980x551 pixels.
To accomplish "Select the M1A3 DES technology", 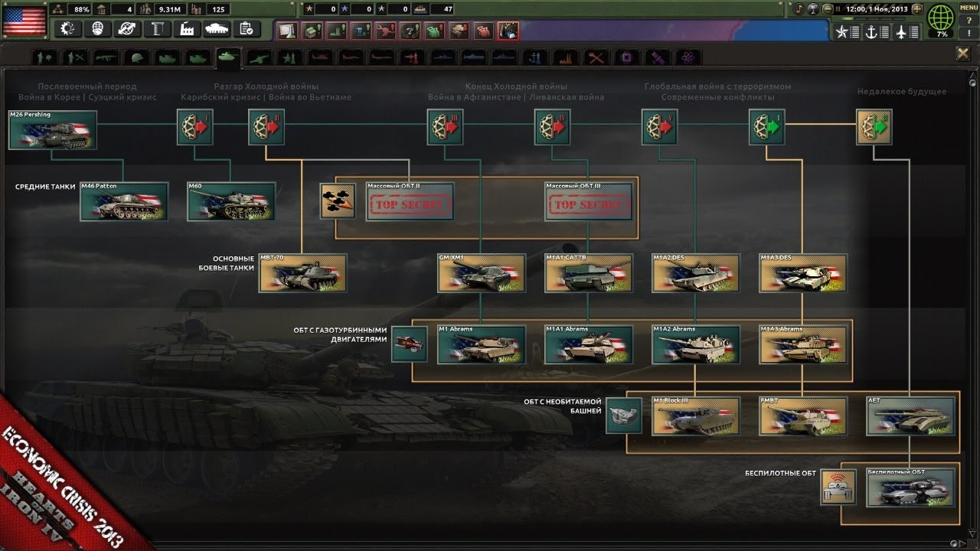I will tap(803, 273).
